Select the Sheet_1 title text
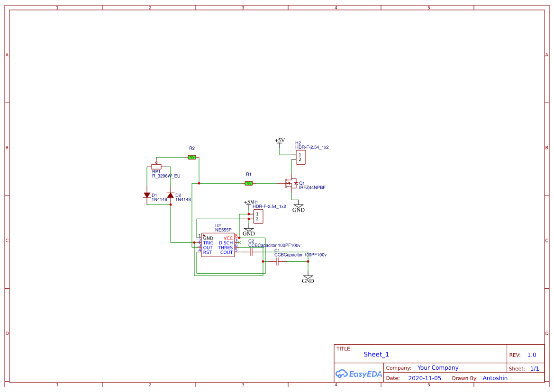The image size is (554, 392). [x=376, y=354]
